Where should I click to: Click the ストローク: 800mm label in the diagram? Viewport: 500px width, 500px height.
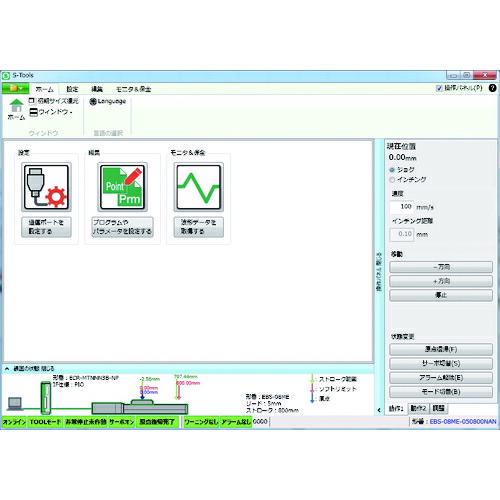click(x=272, y=410)
